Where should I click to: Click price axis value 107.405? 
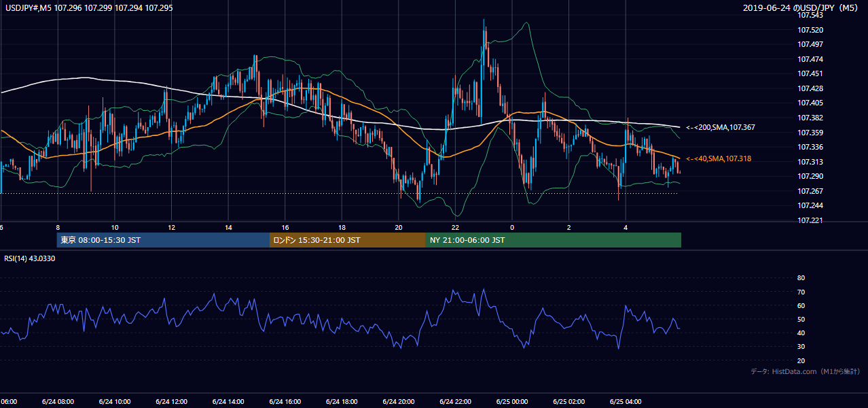810,103
